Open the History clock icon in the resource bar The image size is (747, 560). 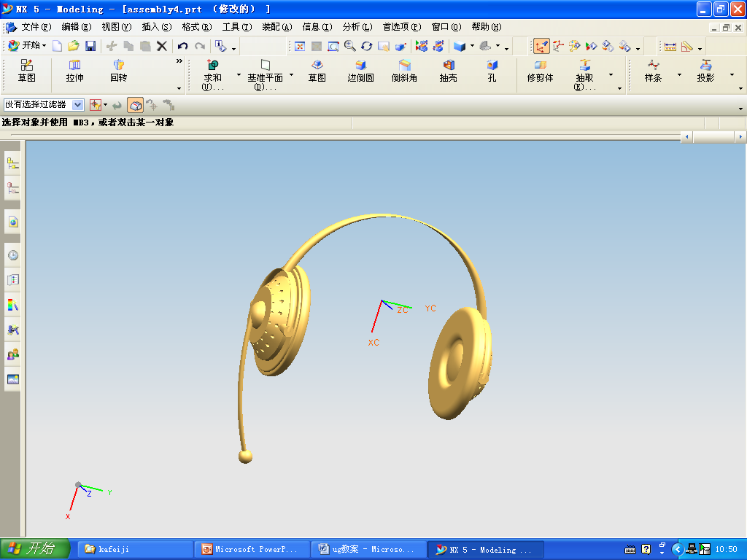click(x=12, y=255)
